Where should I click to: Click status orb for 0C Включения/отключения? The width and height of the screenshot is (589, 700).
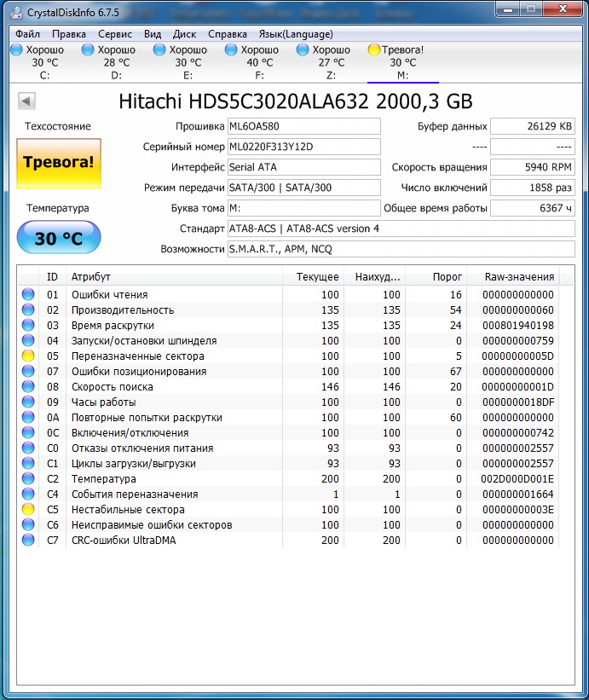(28, 432)
